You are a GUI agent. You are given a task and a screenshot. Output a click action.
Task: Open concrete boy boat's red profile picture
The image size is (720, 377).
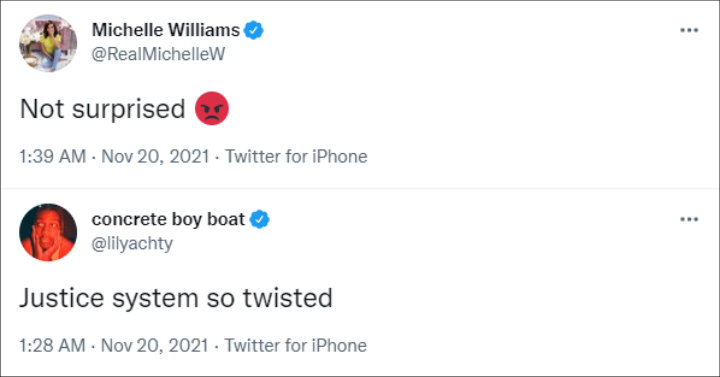[48, 232]
